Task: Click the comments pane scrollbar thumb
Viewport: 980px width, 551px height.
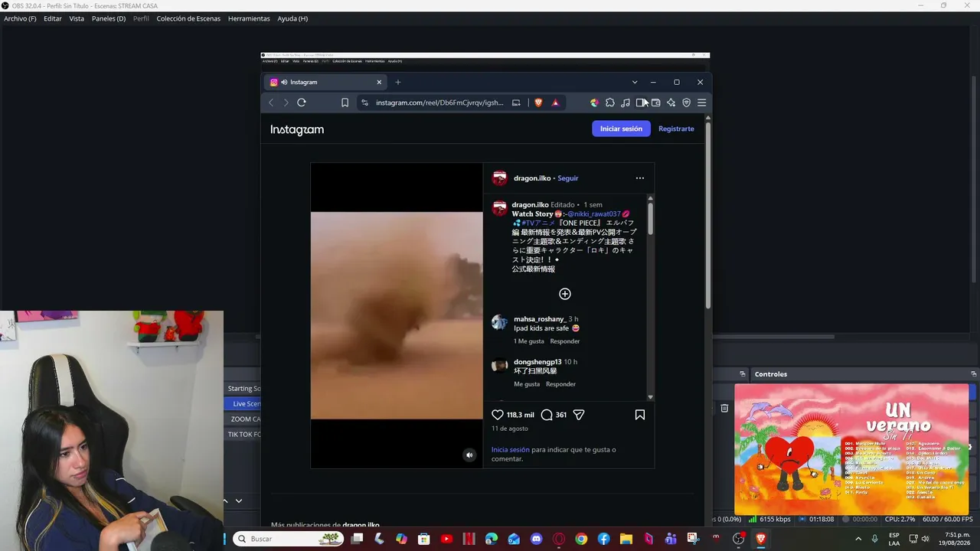Action: click(650, 218)
